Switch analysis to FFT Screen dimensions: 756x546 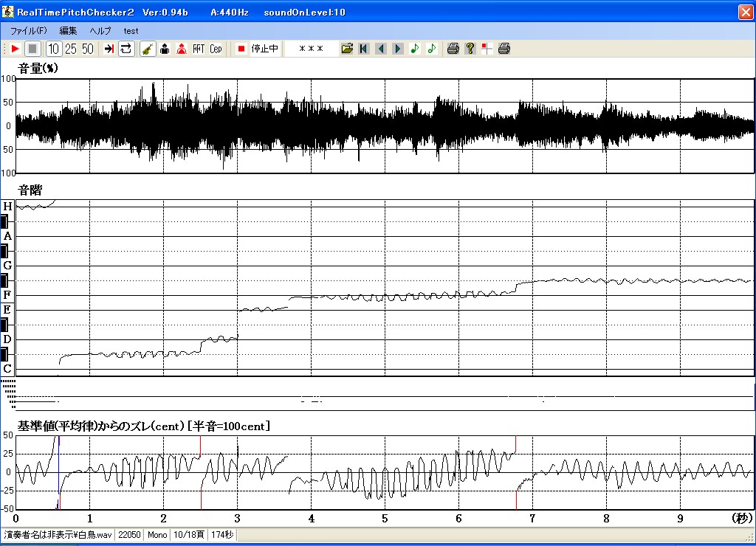[199, 49]
